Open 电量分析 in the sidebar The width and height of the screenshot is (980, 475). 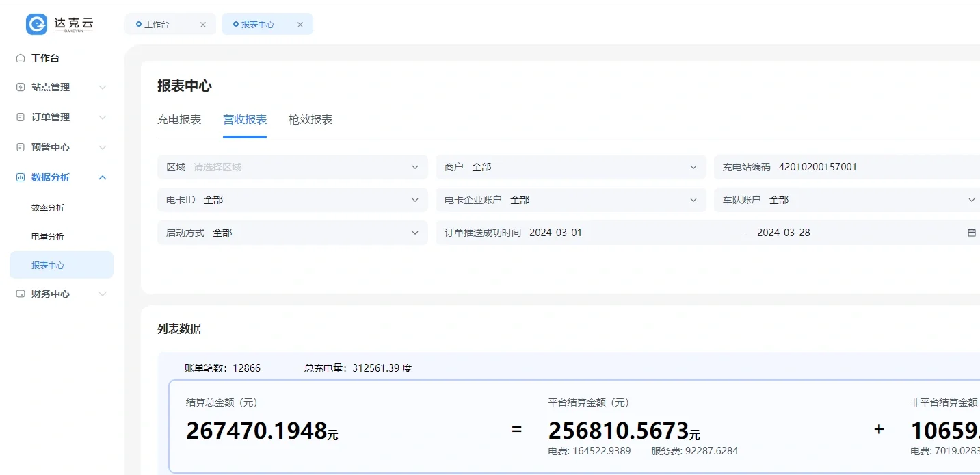tap(48, 237)
